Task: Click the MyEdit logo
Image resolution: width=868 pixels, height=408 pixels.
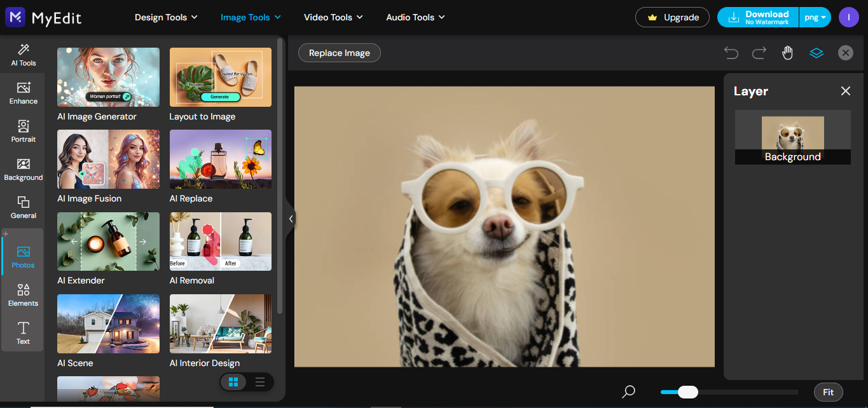Action: point(44,17)
